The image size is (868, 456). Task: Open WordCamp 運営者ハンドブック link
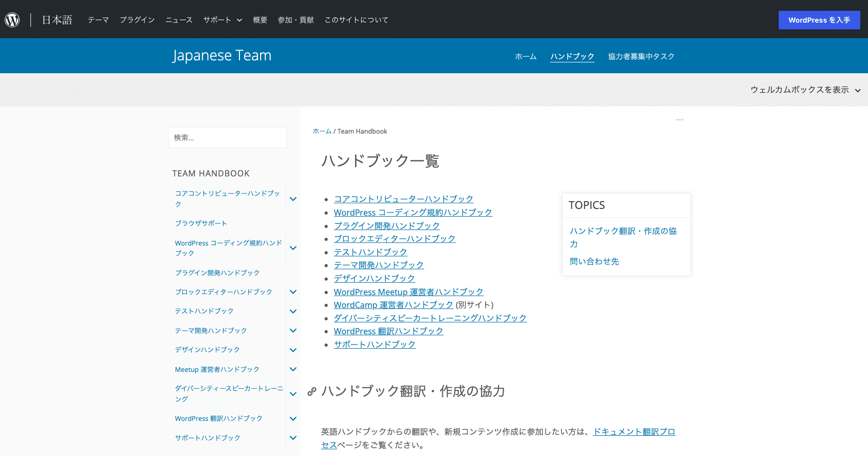393,305
